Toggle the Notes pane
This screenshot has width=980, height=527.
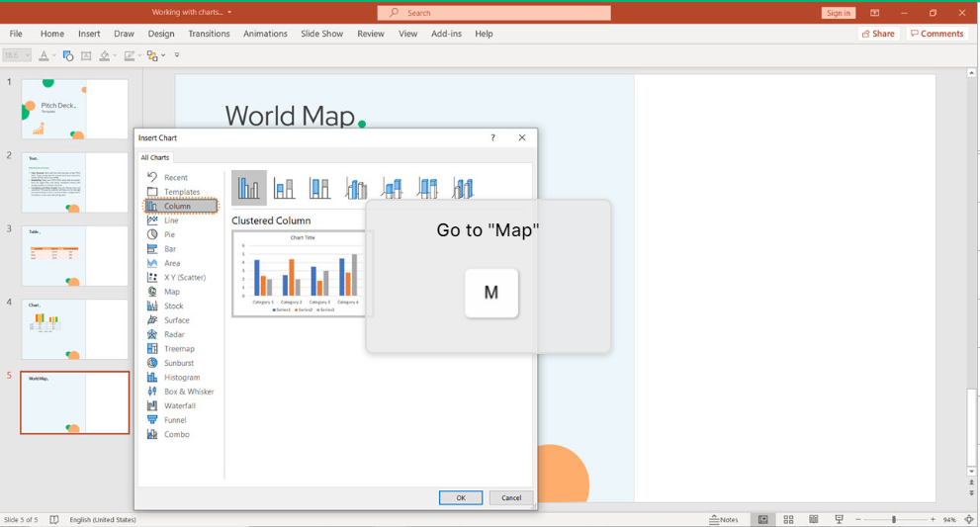[724, 519]
